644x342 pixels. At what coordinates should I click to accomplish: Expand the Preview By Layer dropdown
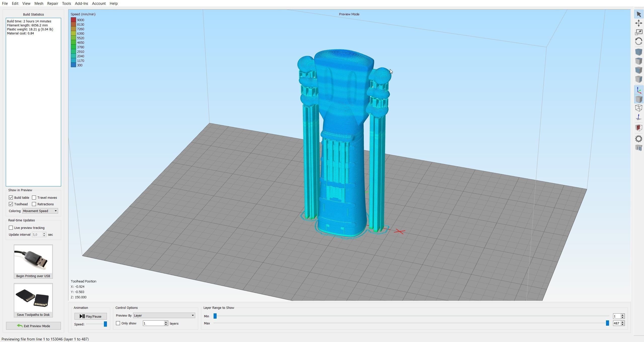164,315
